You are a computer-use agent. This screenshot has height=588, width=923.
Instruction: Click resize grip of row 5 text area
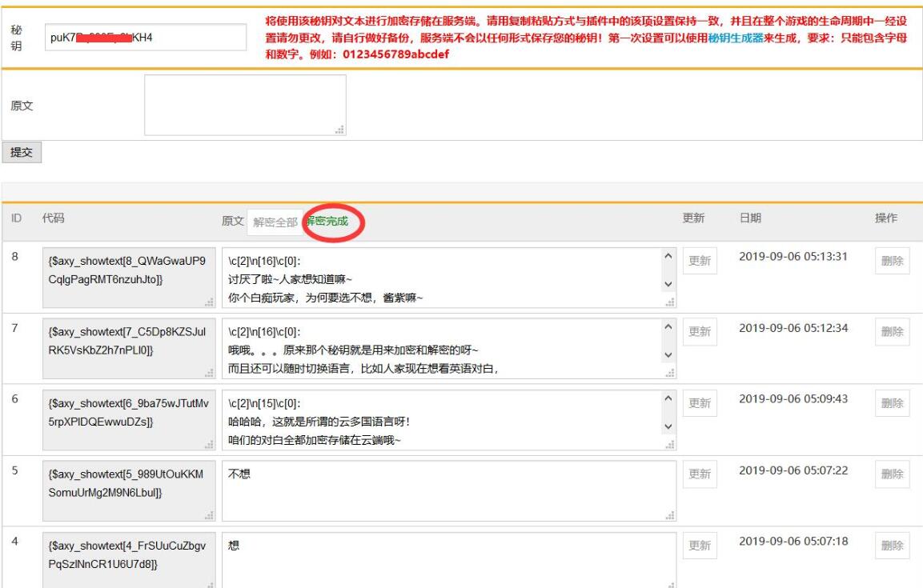pyautogui.click(x=670, y=515)
